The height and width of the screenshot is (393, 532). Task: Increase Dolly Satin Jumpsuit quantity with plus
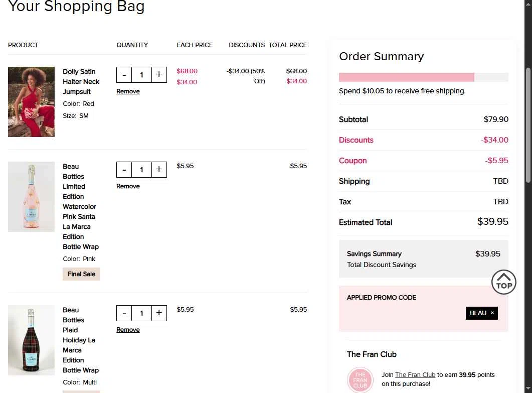tap(159, 75)
